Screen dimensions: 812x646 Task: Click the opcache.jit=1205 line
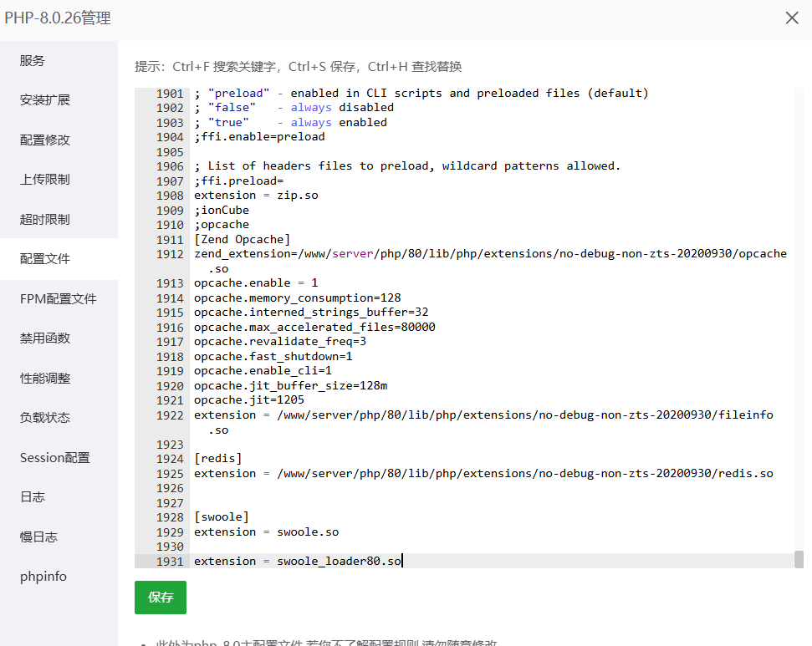tap(249, 400)
